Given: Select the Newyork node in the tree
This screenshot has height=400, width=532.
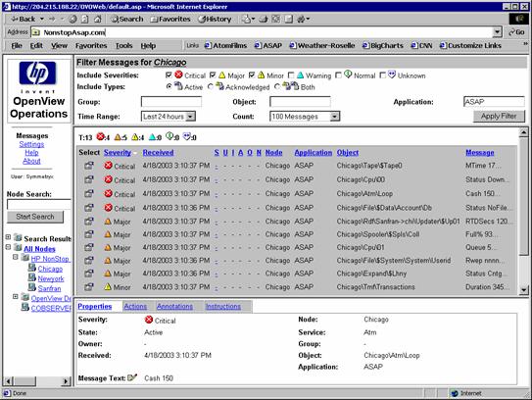Looking at the screenshot, I should (51, 278).
